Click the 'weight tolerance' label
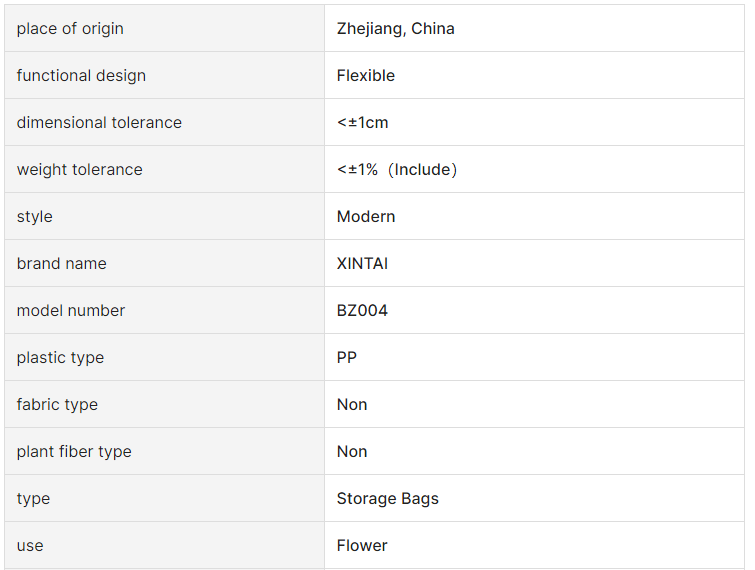Viewport: 755px width, 570px height. pos(79,170)
